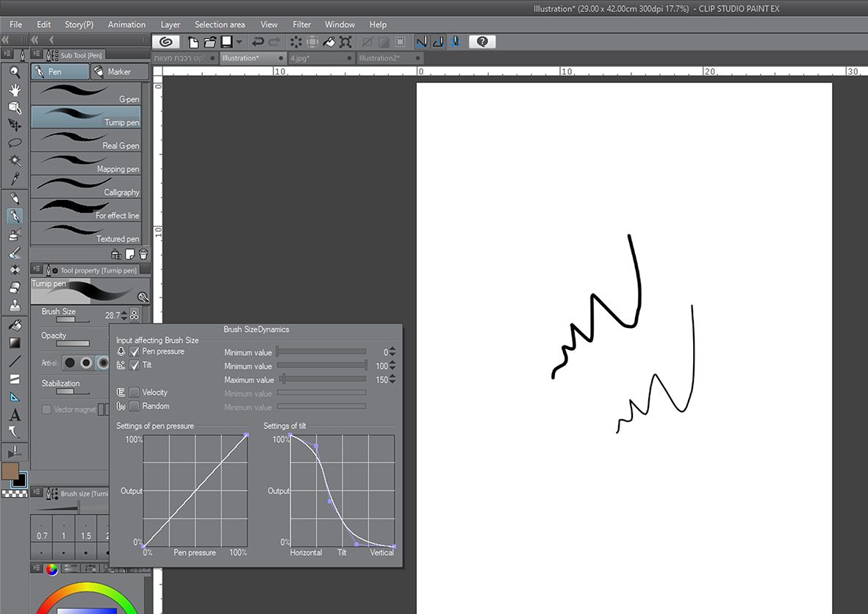This screenshot has width=868, height=614.
Task: Delete sub tool with trash icon
Action: coord(143,254)
